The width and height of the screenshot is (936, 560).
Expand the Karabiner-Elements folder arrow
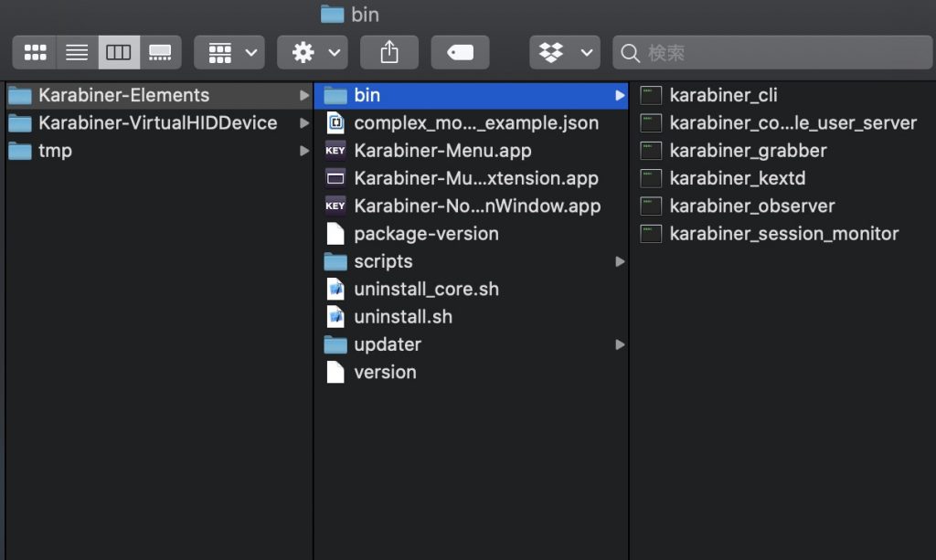pos(303,95)
